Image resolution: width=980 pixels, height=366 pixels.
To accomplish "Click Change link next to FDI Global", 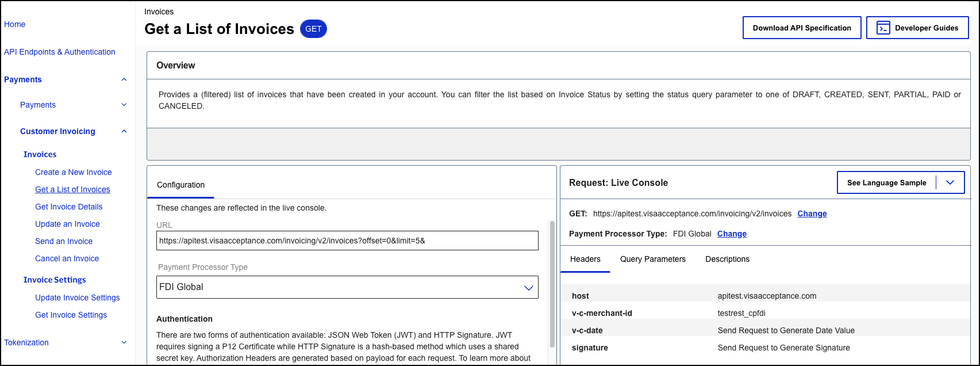I will tap(732, 234).
